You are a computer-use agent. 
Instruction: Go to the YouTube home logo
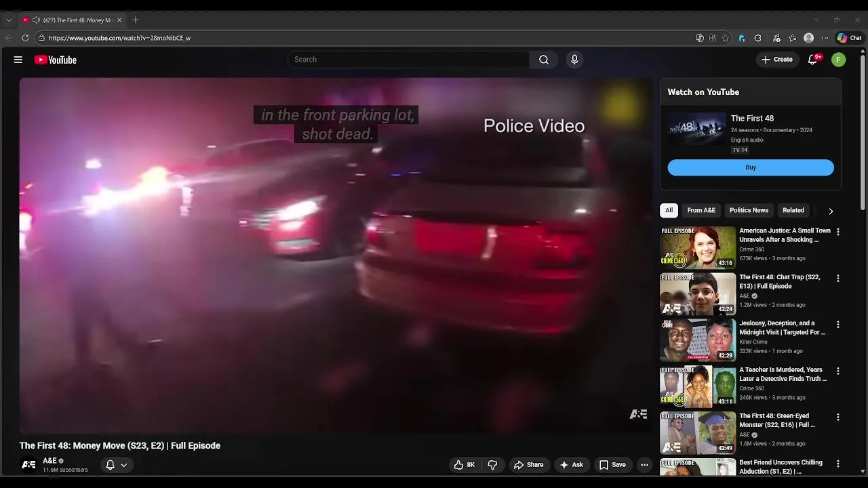click(56, 60)
